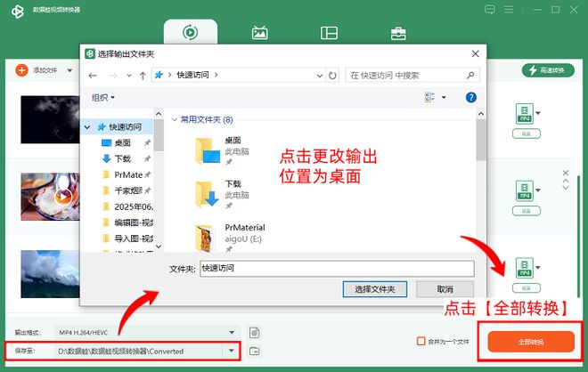The width and height of the screenshot is (588, 372).
Task: Click the orange plus Add File icon
Action: 21,70
